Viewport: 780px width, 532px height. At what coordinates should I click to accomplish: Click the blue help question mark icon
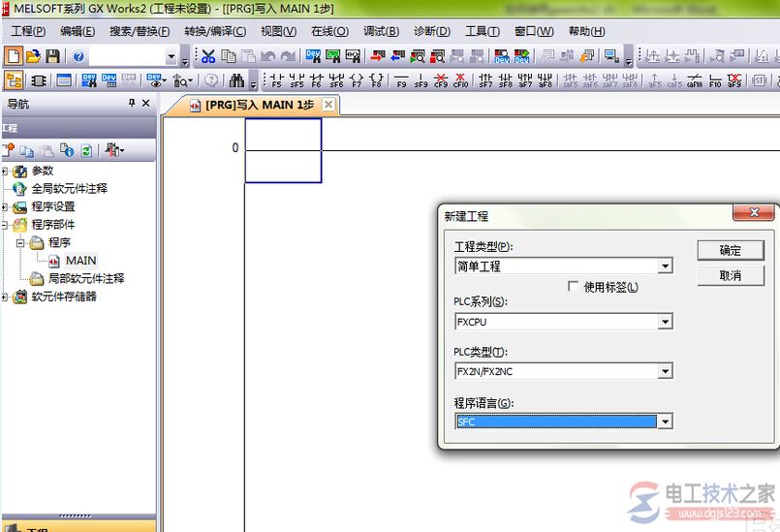coord(78,56)
